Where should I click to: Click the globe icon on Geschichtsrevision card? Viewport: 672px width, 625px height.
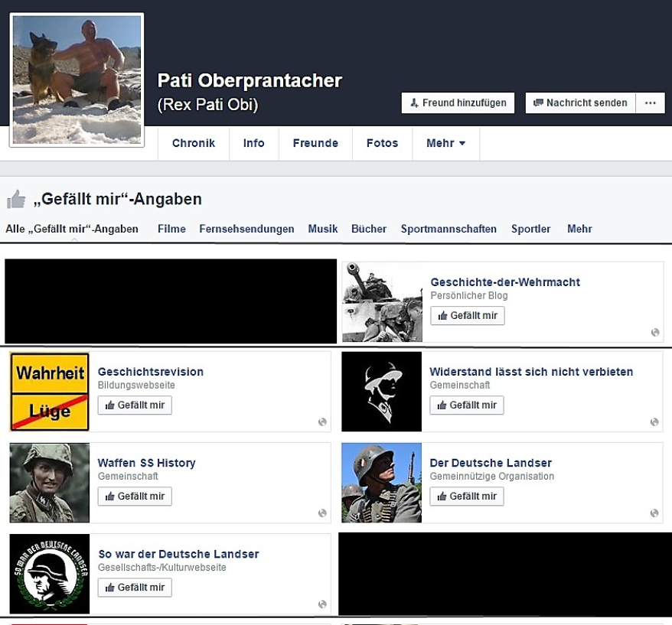tap(322, 422)
